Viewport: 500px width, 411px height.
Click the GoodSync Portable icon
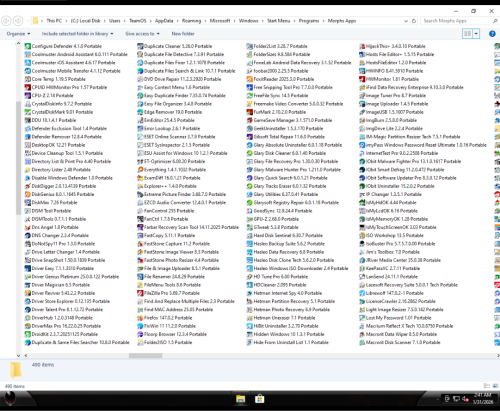(249, 211)
